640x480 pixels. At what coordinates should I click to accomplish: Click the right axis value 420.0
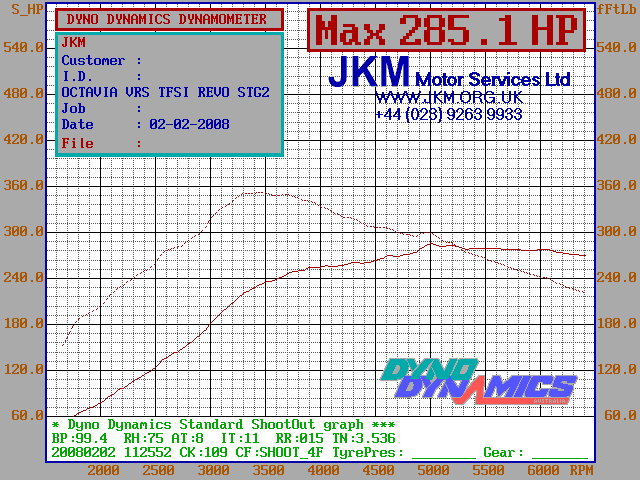pos(616,139)
